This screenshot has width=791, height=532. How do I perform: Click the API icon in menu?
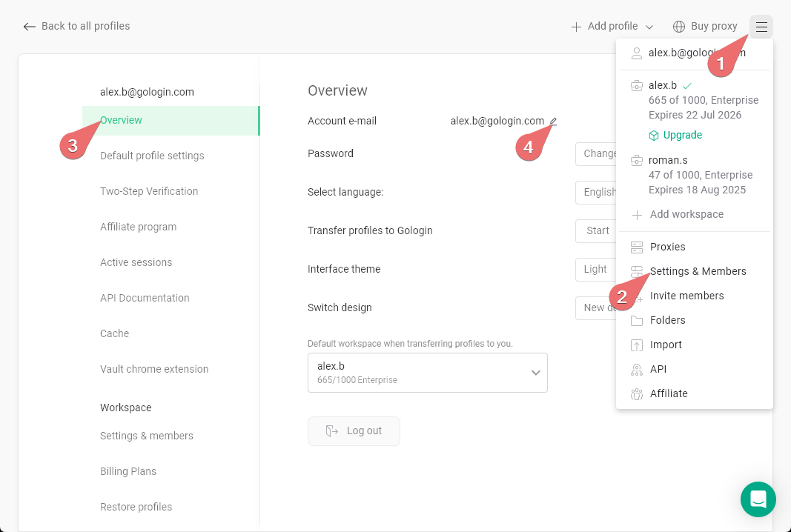point(637,370)
